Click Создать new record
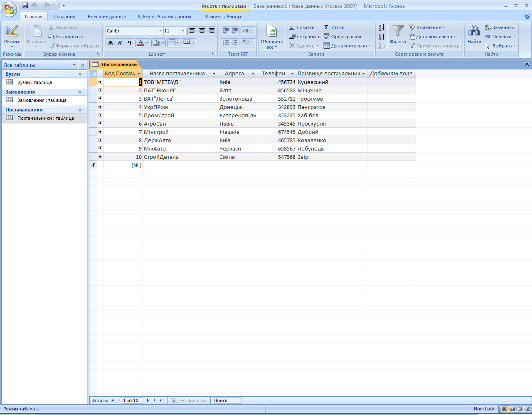The height and width of the screenshot is (415, 532). [302, 27]
